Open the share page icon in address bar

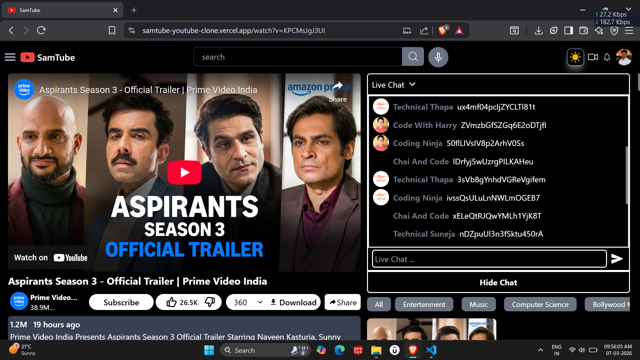pos(424,30)
